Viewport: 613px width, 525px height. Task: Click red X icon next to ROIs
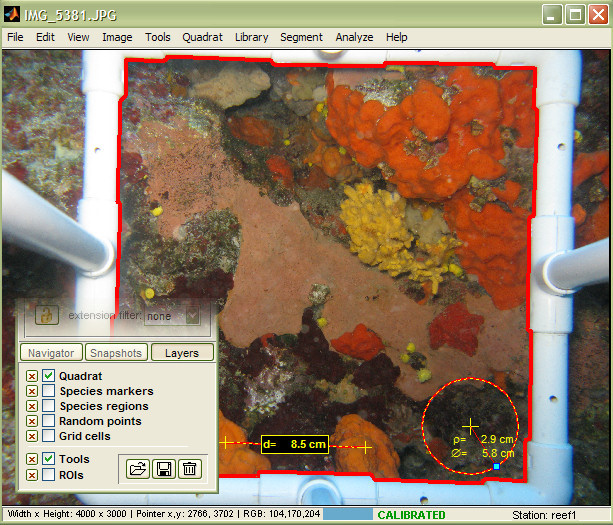[x=32, y=474]
